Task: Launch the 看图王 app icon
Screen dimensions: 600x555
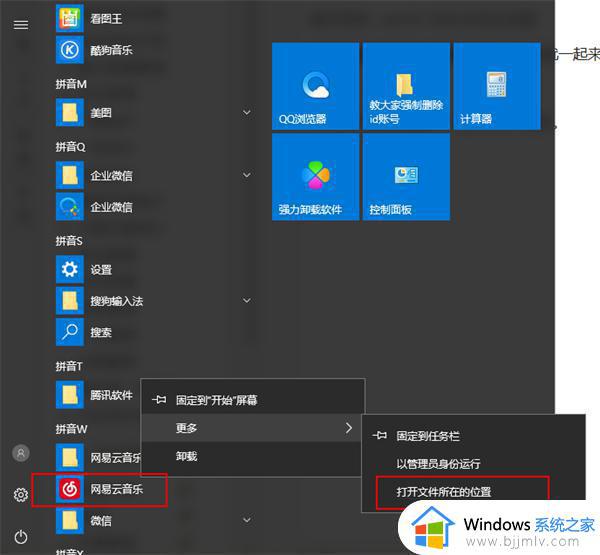Action: click(x=70, y=18)
